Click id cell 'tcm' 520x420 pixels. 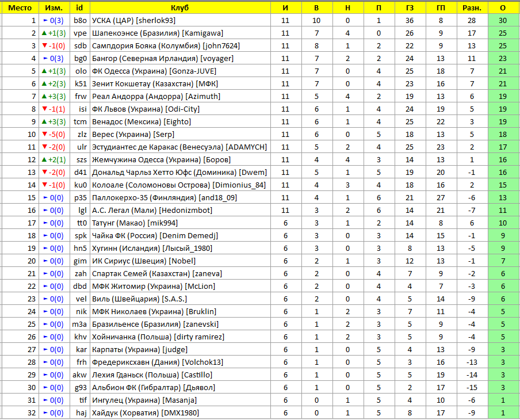(80, 122)
